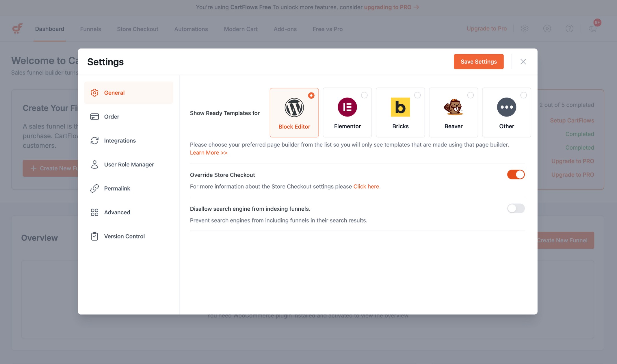Go to the Funnels nav item
The image size is (617, 364).
pos(90,29)
